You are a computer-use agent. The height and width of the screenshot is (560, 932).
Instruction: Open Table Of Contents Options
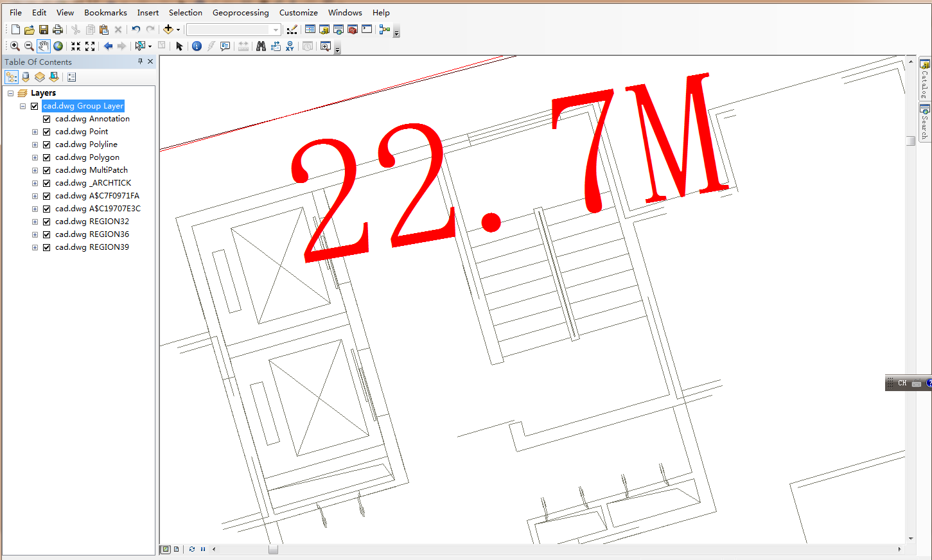71,77
